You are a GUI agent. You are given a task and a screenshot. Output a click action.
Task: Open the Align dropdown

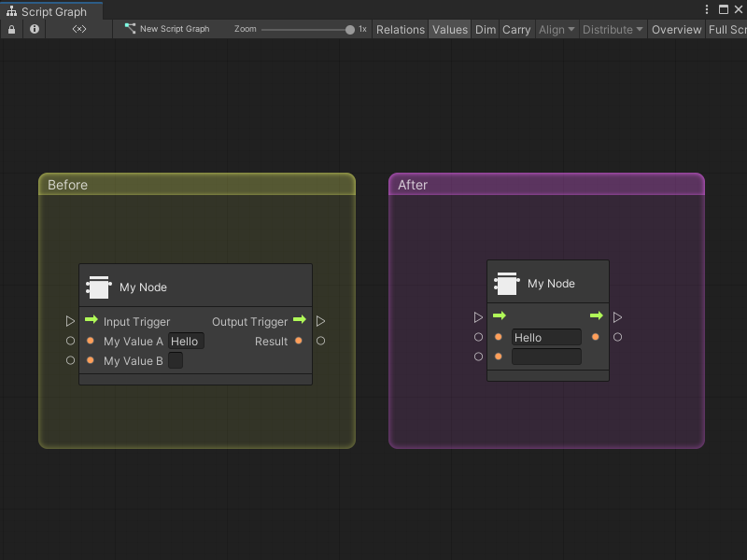[556, 29]
